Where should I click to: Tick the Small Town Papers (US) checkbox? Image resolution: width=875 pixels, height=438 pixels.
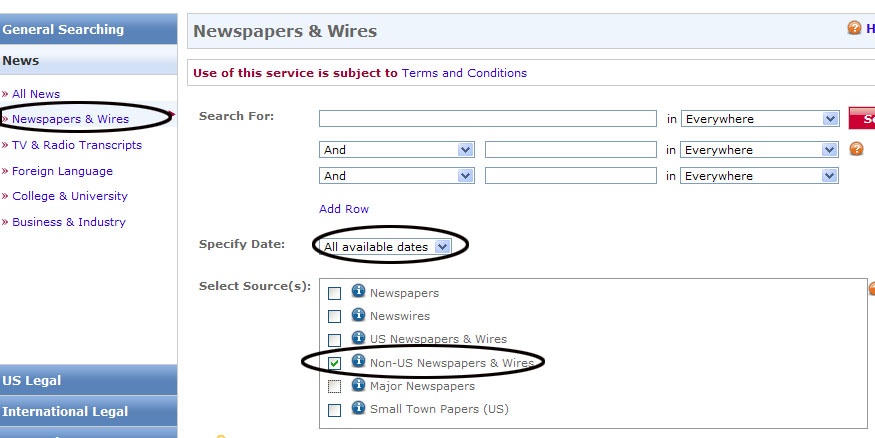(x=334, y=411)
